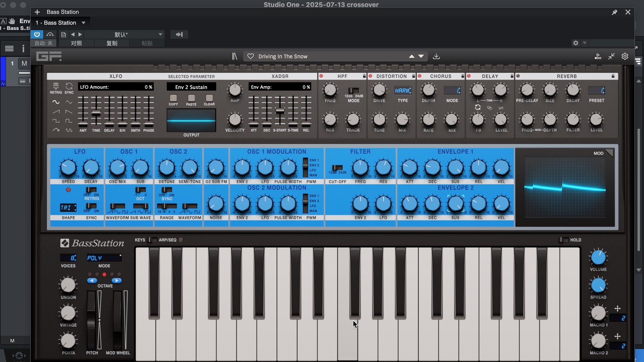Click the Volume knob
The image size is (644, 362).
pyautogui.click(x=598, y=257)
